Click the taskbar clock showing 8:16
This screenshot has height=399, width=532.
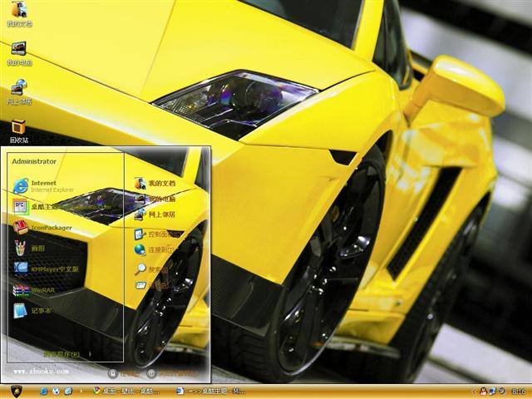(x=518, y=392)
